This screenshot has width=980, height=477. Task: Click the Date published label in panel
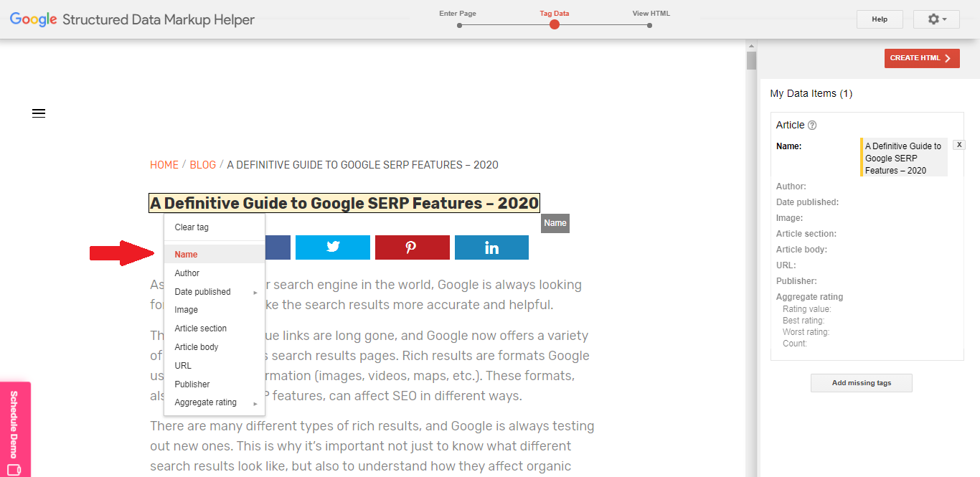[807, 202]
